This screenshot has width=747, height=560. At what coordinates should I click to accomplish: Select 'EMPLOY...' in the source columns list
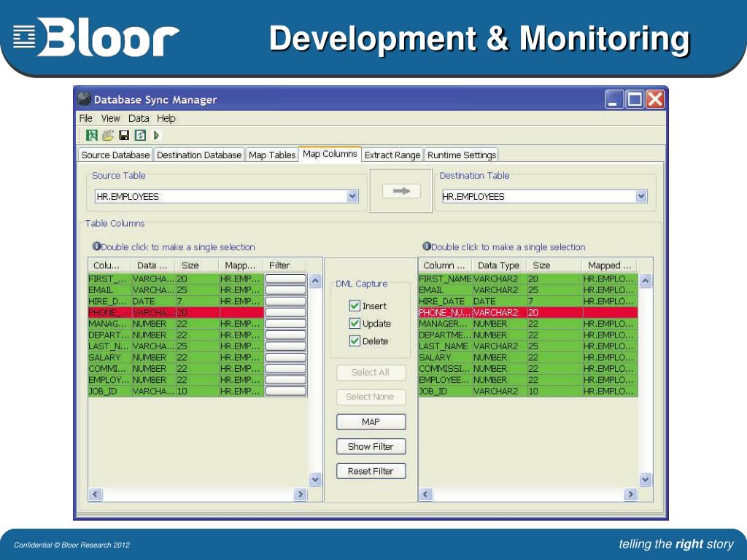pyautogui.click(x=110, y=380)
